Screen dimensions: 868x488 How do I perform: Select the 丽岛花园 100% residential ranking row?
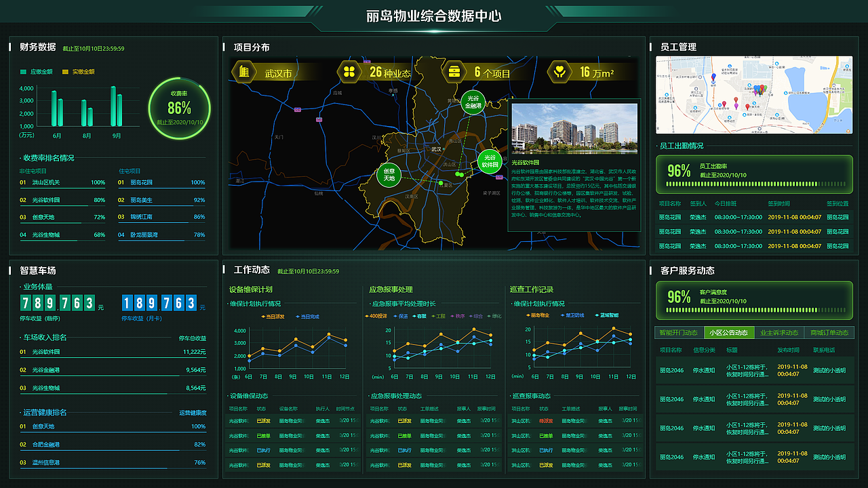162,182
